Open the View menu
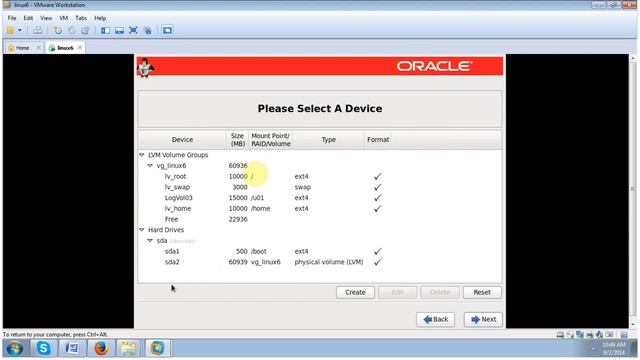This screenshot has height=360, width=640. 46,18
